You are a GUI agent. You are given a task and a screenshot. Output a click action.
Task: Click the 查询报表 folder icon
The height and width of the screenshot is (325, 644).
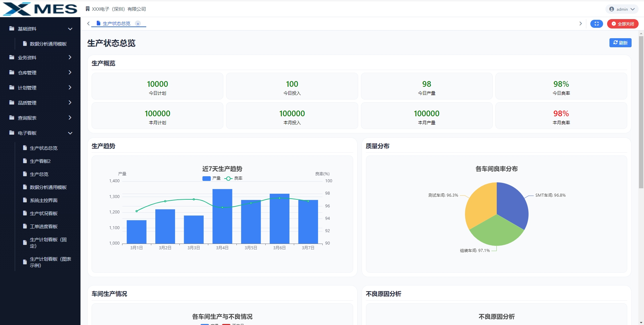click(x=12, y=118)
